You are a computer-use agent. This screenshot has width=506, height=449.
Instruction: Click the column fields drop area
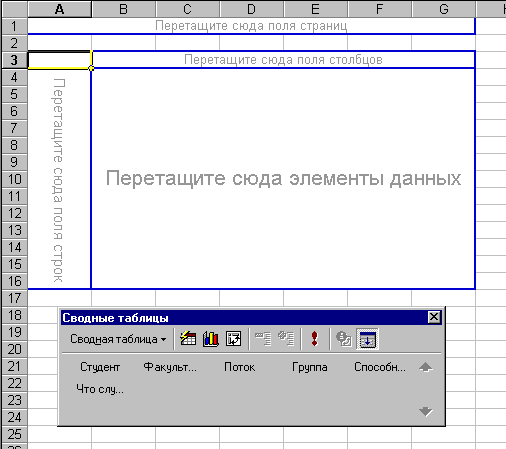pos(283,60)
